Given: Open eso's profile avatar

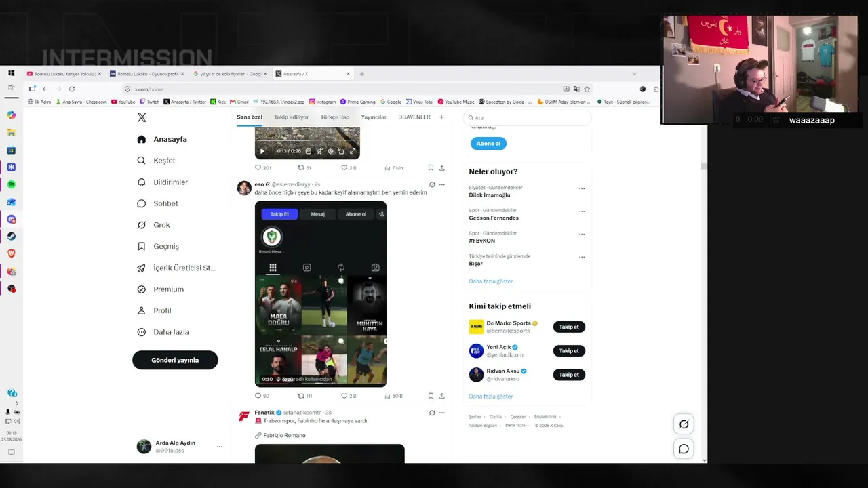Looking at the screenshot, I should coord(244,188).
